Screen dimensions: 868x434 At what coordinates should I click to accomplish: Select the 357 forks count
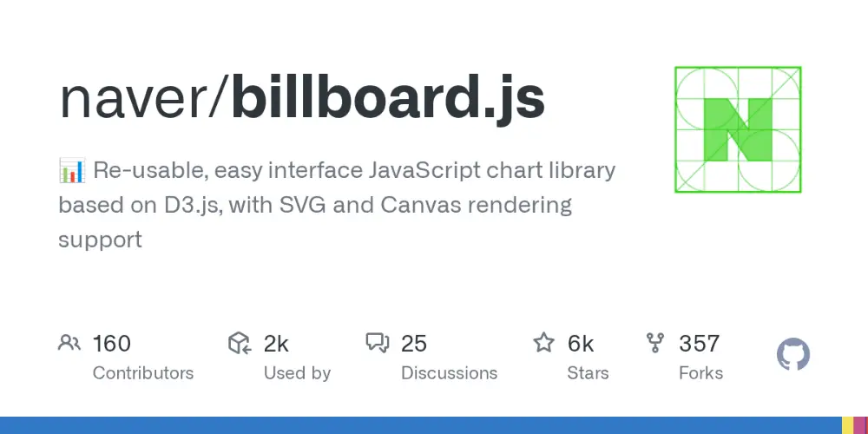pos(699,344)
